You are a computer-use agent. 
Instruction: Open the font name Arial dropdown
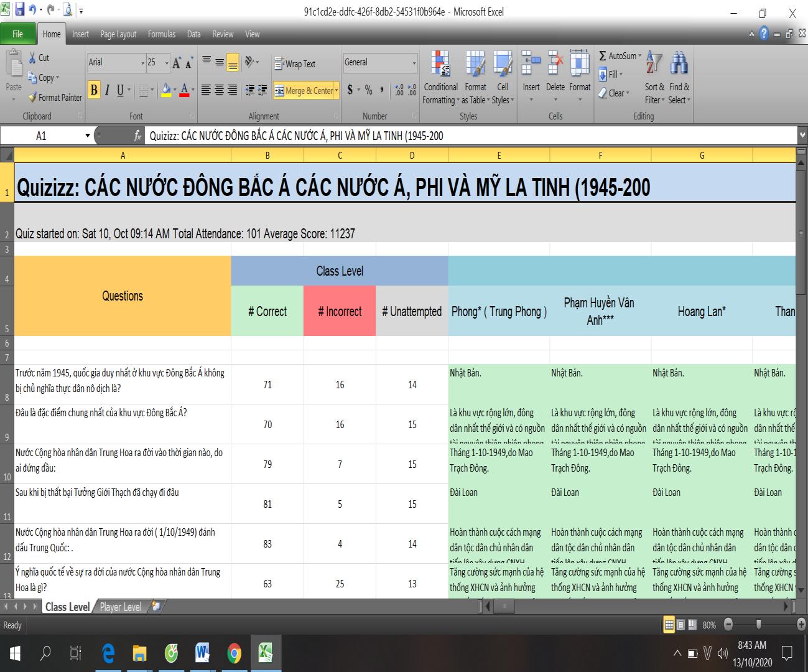click(142, 63)
